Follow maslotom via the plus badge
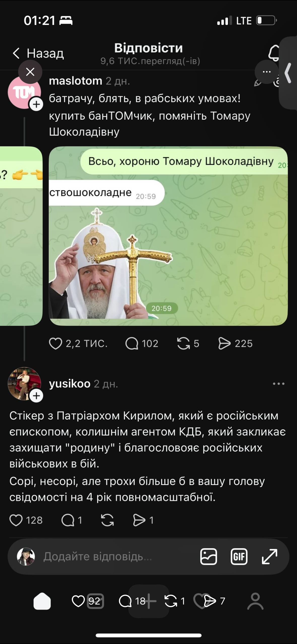This screenshot has height=644, width=297. point(36,104)
